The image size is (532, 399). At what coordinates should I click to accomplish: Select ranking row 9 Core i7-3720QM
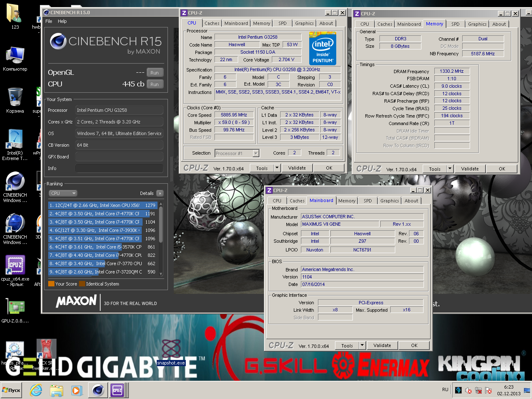102,272
